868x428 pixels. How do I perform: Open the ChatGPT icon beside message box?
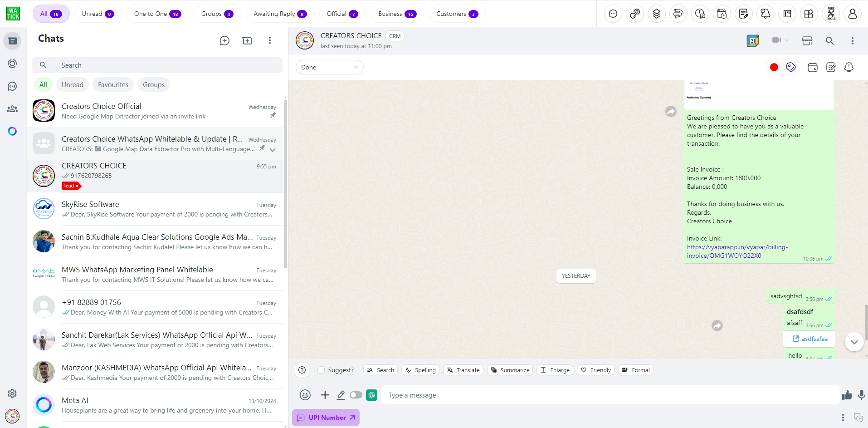pyautogui.click(x=372, y=395)
